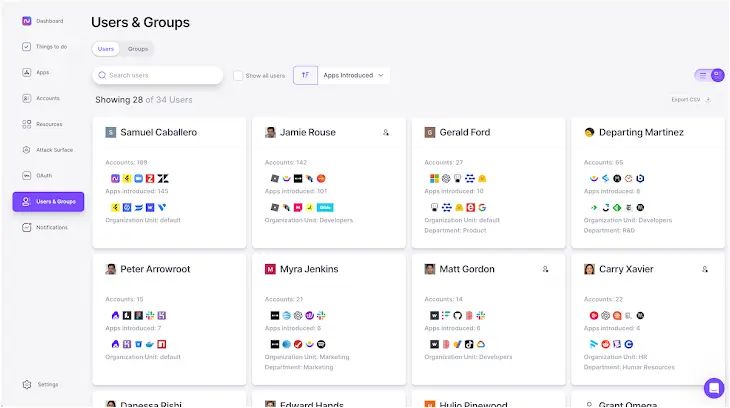Click the Notifications sidebar icon

(x=27, y=227)
